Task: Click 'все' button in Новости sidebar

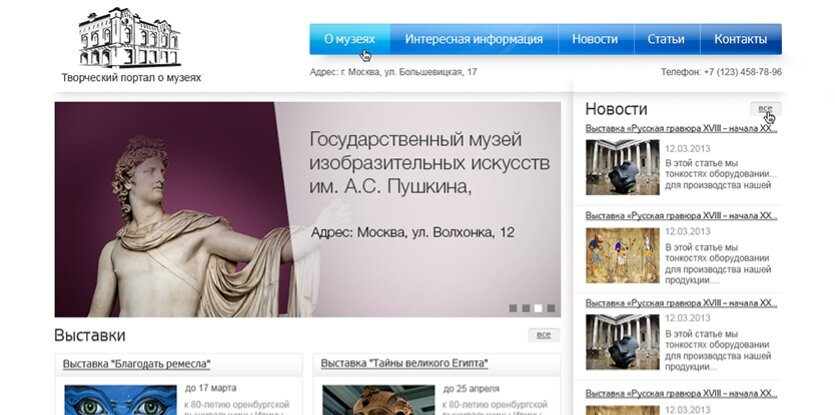Action: (x=765, y=109)
